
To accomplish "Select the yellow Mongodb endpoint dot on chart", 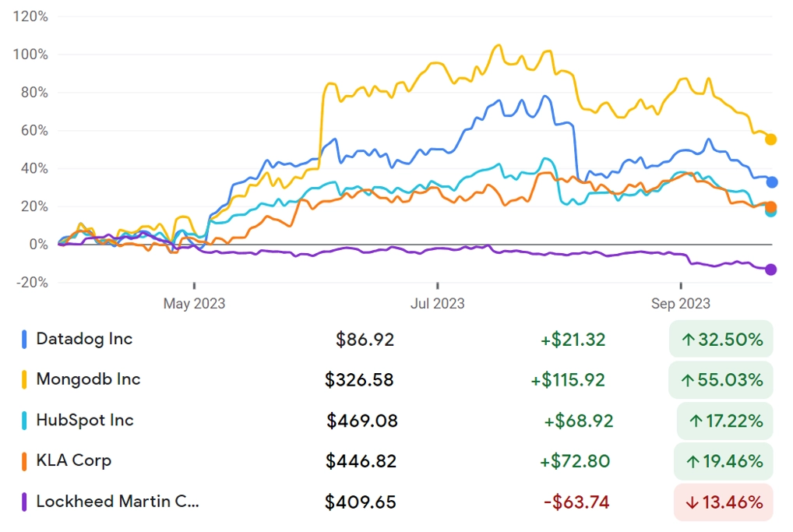I will coord(770,139).
